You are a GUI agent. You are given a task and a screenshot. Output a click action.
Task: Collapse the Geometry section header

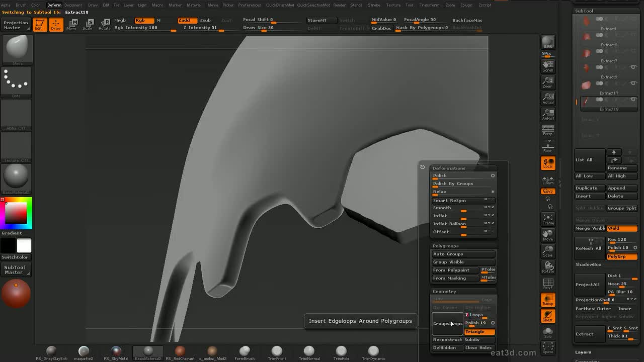pyautogui.click(x=445, y=291)
